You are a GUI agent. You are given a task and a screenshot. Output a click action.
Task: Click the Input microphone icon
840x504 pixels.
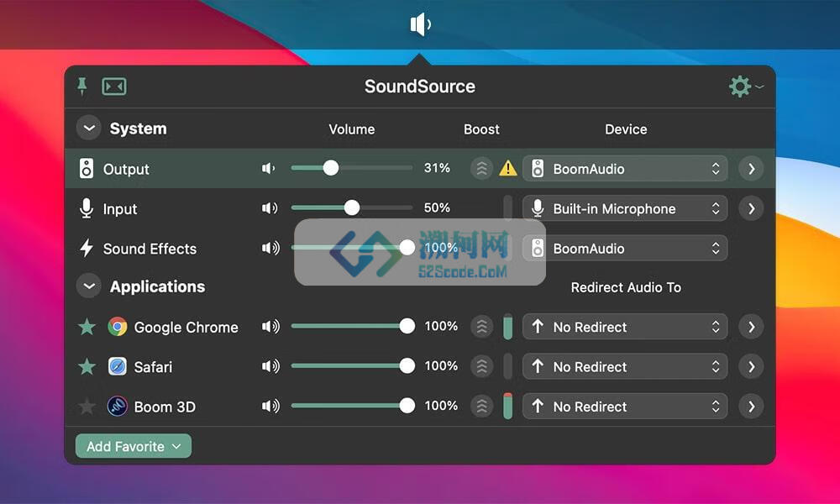(x=87, y=207)
